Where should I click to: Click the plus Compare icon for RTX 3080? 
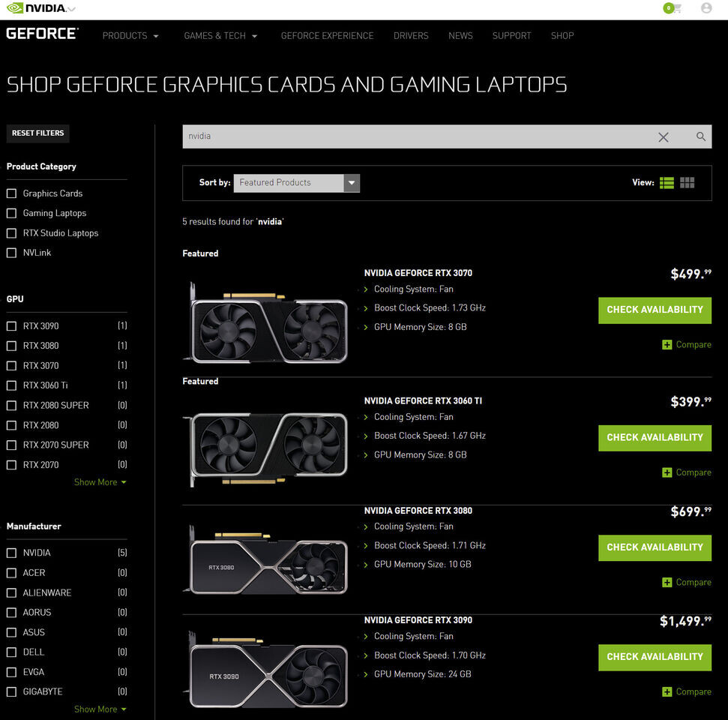tap(667, 583)
